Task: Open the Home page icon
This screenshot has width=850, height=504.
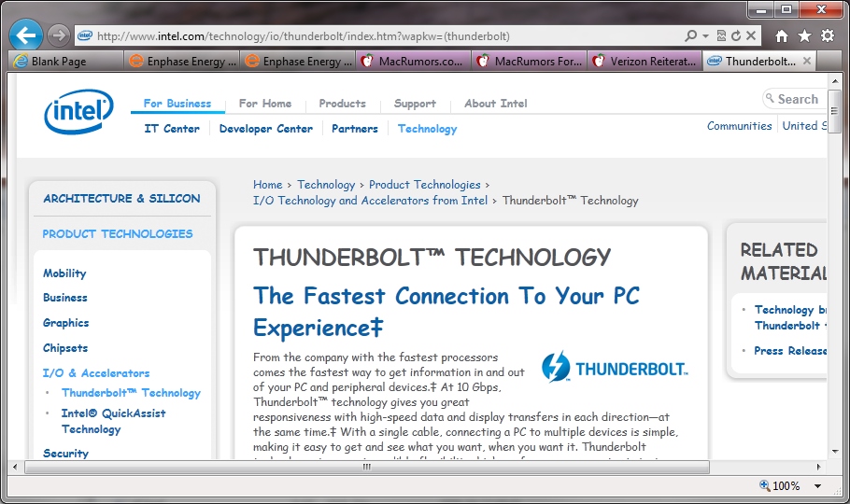Action: click(781, 35)
